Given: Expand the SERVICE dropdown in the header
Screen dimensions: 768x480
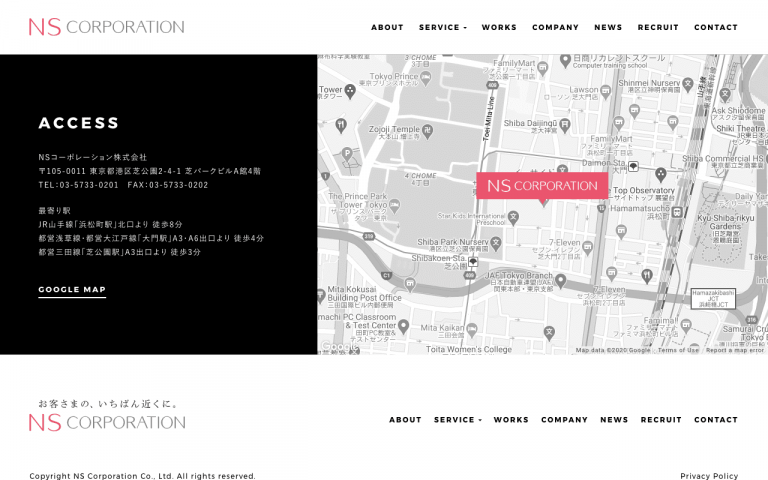Looking at the screenshot, I should (443, 27).
